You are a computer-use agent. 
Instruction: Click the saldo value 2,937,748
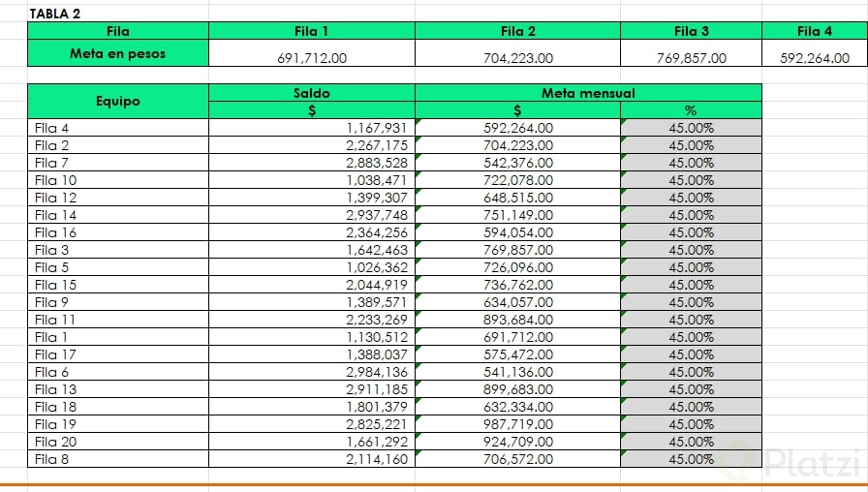click(x=376, y=215)
